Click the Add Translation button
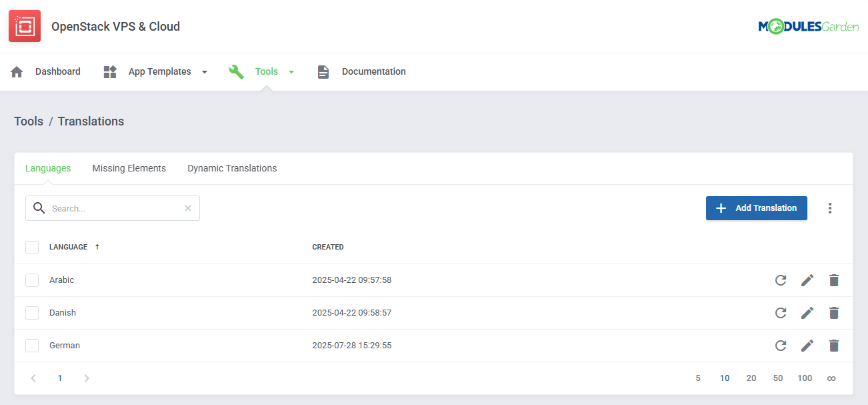Screen dimensions: 868x405 [x=756, y=208]
